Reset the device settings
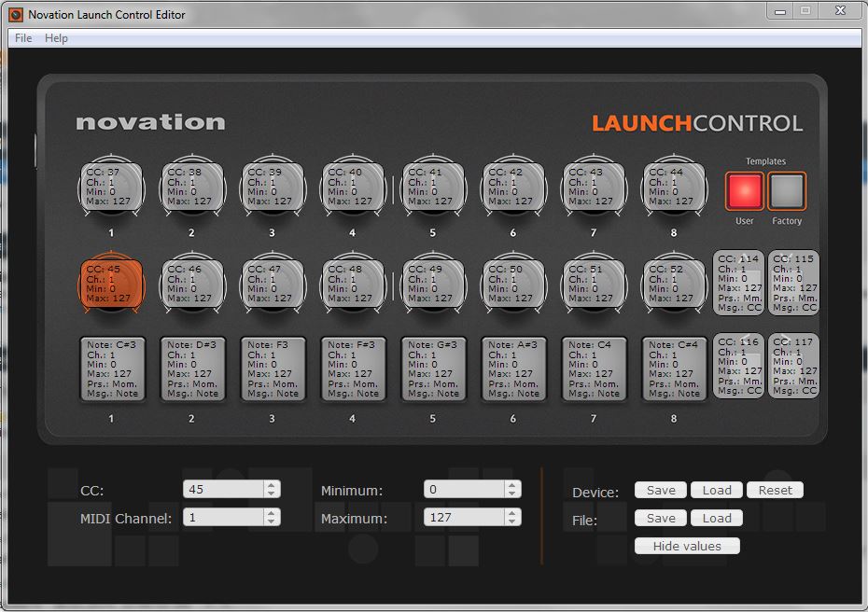This screenshot has width=868, height=612. (x=775, y=491)
